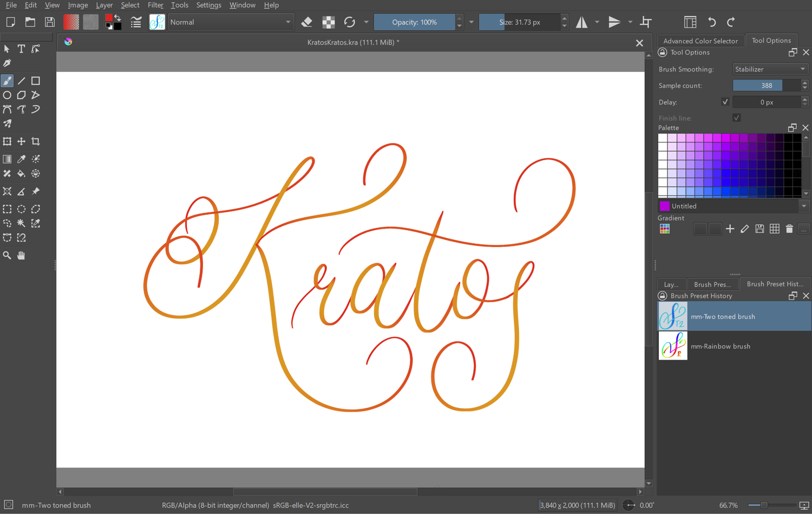Toggle preserve alpha checkerboard button
The image size is (812, 514).
coord(328,22)
